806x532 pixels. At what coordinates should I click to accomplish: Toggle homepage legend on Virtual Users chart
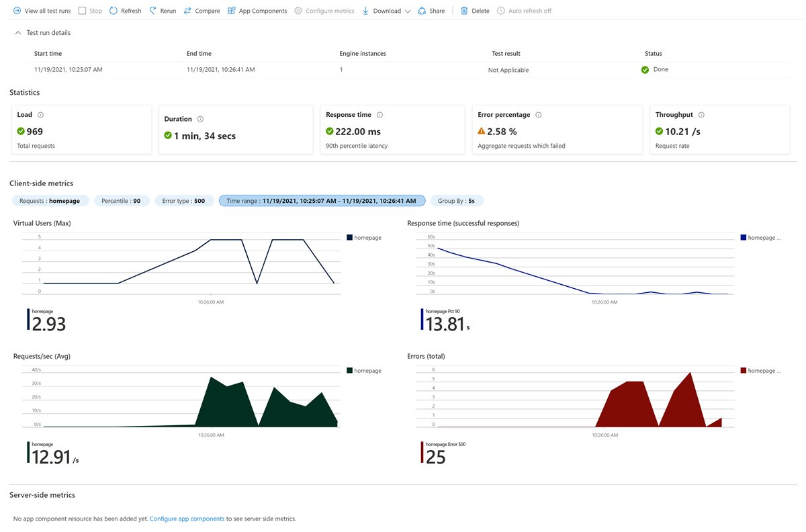(x=363, y=237)
